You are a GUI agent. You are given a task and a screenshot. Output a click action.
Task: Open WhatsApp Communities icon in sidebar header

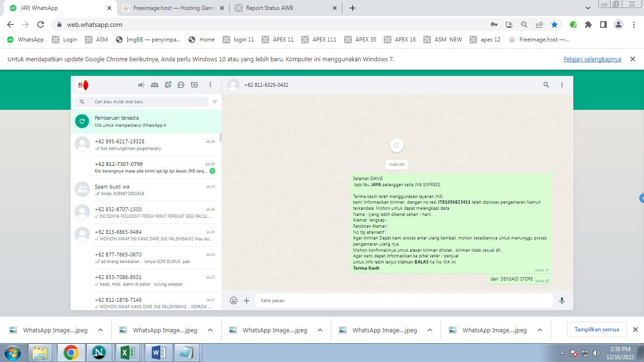coord(154,85)
